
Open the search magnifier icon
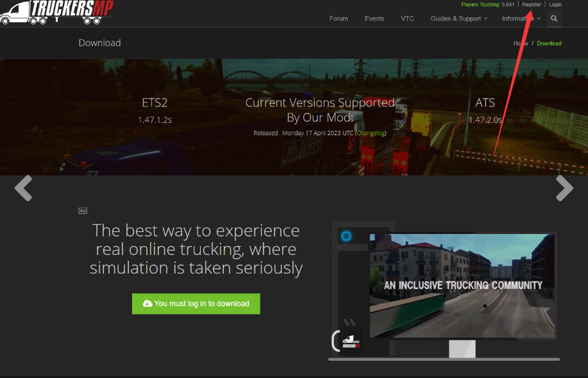554,19
